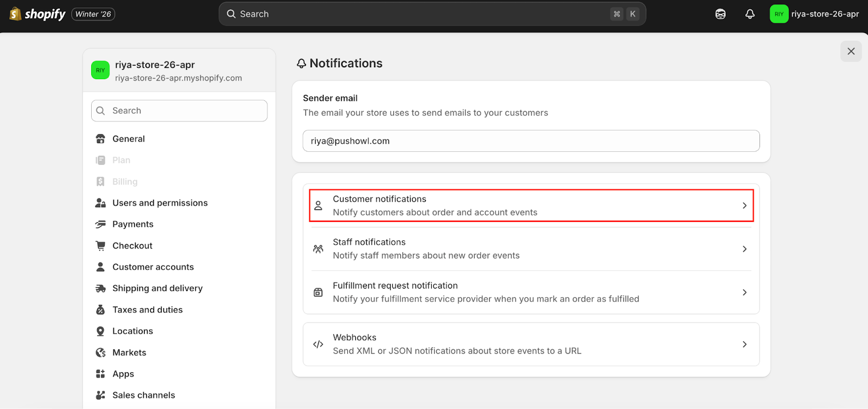This screenshot has width=868, height=409.
Task: Expand Fulfillment request notification via its chevron
Action: click(x=744, y=292)
